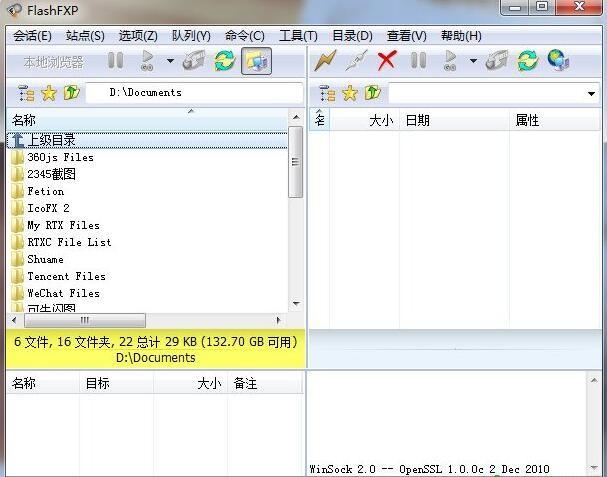Click the local list scroll-up arrow
The image size is (607, 477).
[296, 117]
